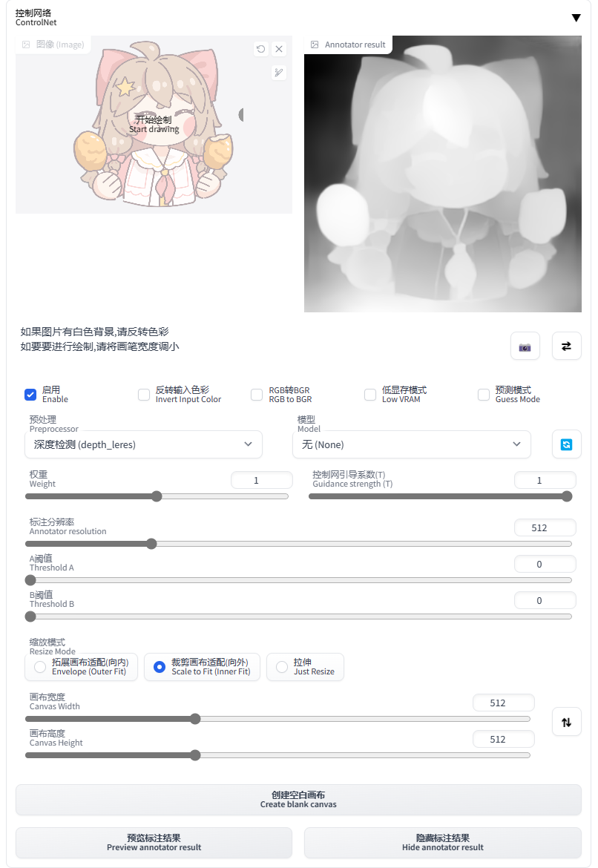
Task: Swap canvas width and height icon
Action: pos(566,722)
